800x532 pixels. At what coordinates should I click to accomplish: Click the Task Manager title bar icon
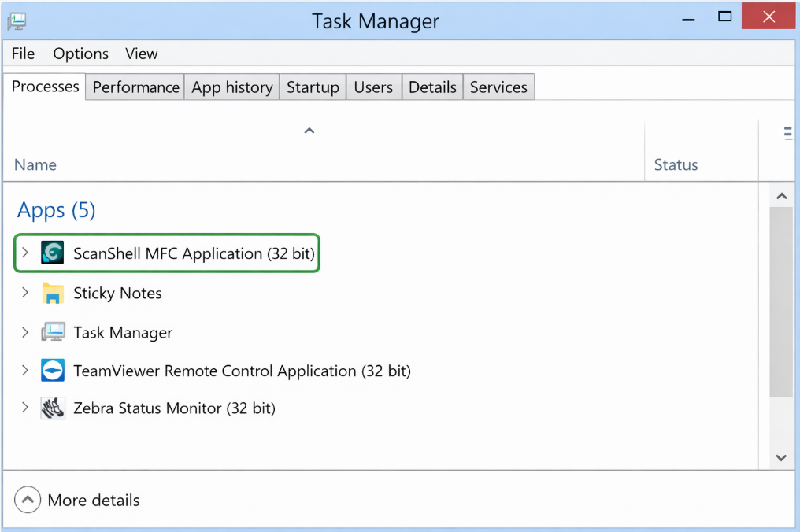click(x=17, y=21)
